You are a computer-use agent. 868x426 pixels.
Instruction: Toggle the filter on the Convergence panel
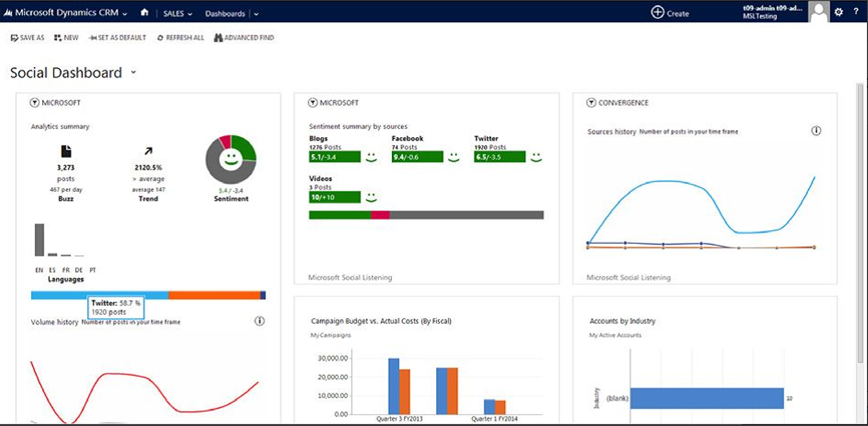592,102
